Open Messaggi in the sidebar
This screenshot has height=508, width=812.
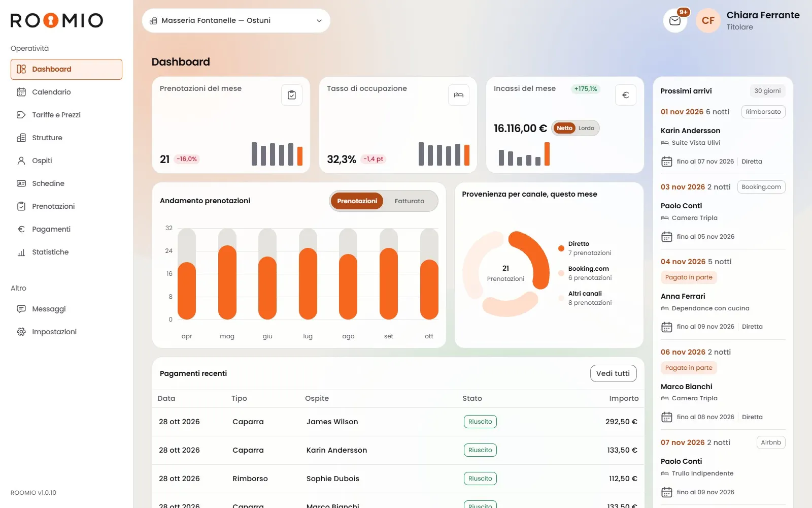pos(66,309)
